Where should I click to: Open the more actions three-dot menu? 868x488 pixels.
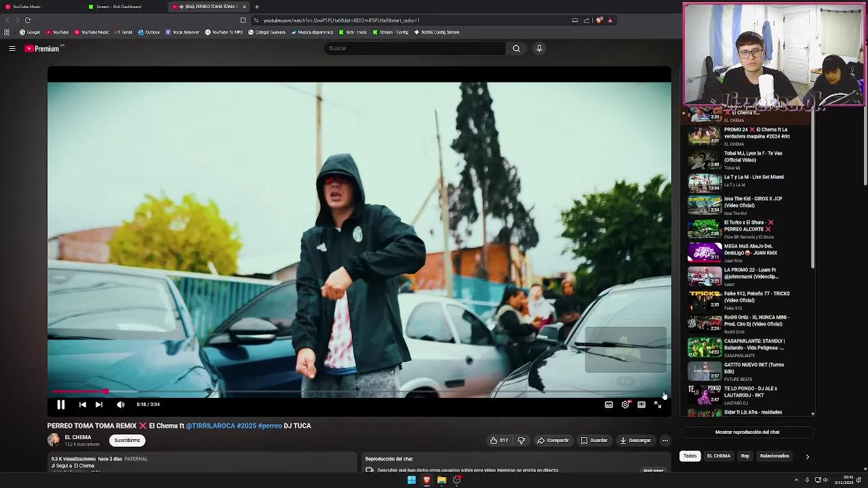(665, 441)
